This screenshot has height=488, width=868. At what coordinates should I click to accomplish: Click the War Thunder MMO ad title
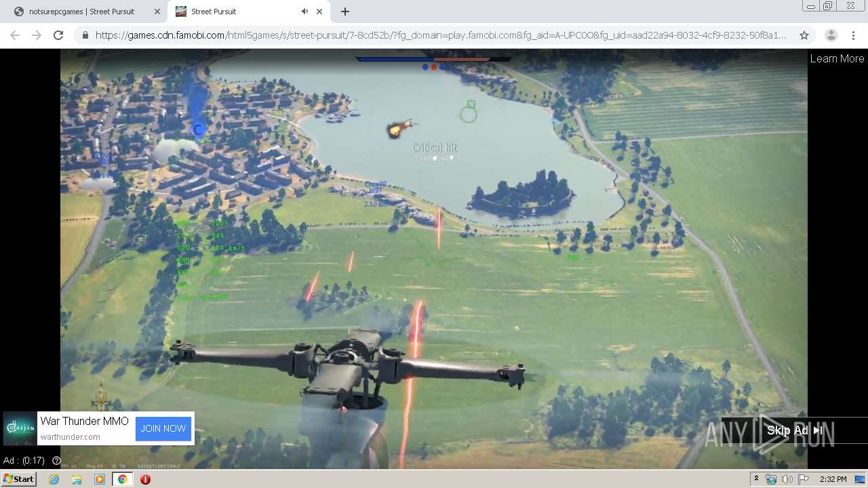(84, 421)
